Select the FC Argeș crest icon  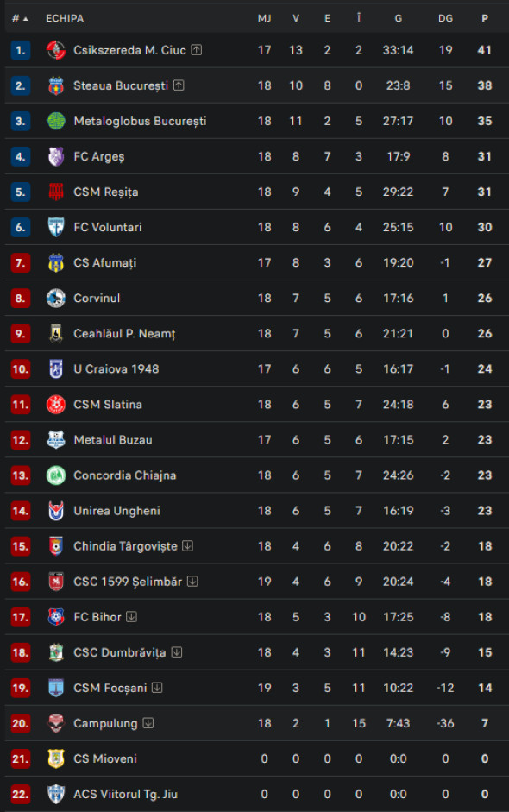(55, 156)
